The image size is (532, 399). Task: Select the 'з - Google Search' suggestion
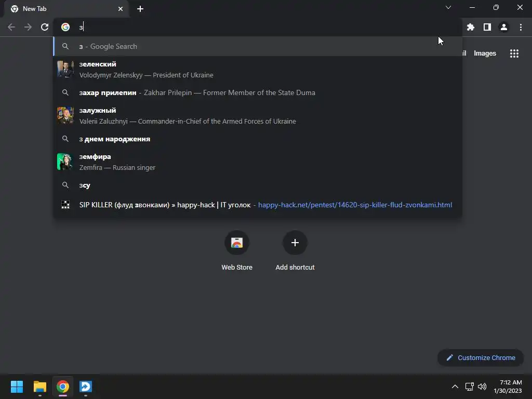[x=258, y=46]
